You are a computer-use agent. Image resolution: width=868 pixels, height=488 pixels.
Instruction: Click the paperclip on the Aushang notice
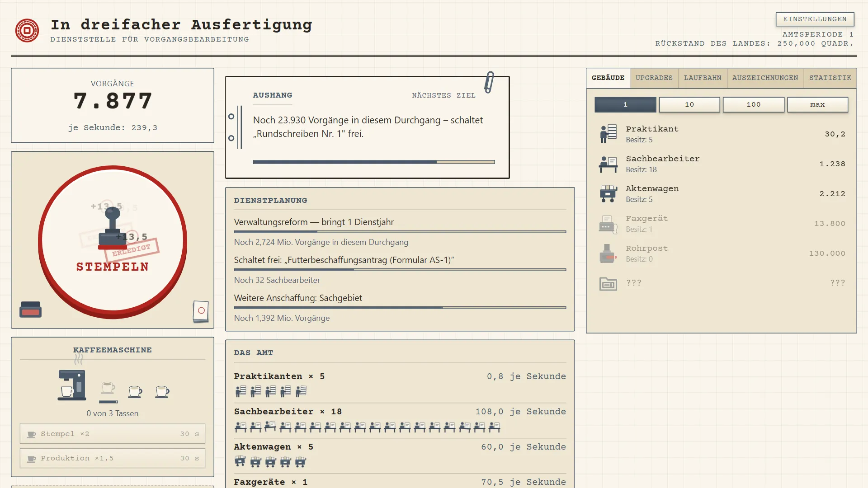click(489, 82)
